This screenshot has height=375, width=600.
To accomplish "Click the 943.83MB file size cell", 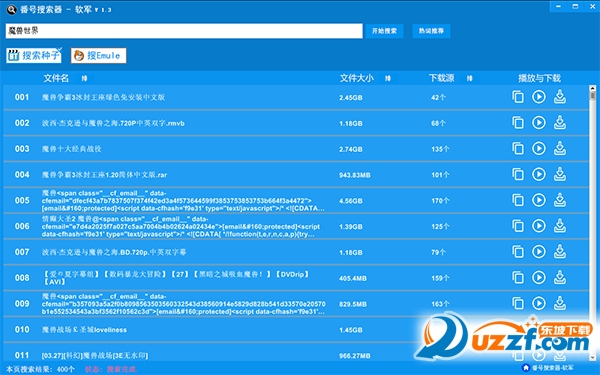I will [x=355, y=175].
